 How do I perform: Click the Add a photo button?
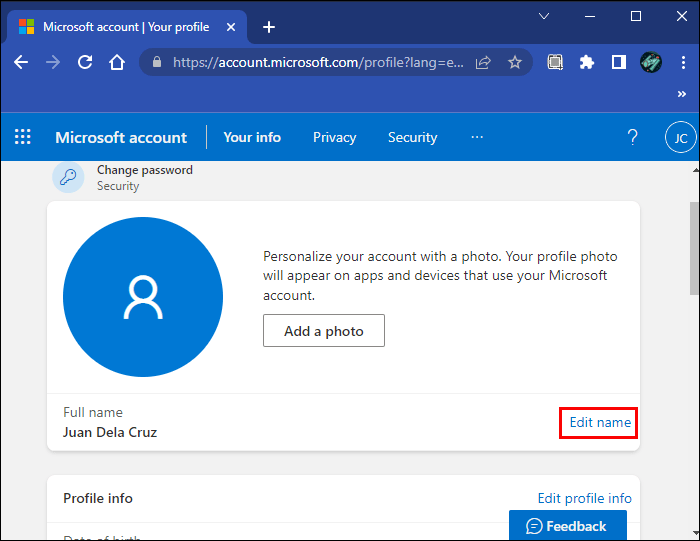[324, 331]
